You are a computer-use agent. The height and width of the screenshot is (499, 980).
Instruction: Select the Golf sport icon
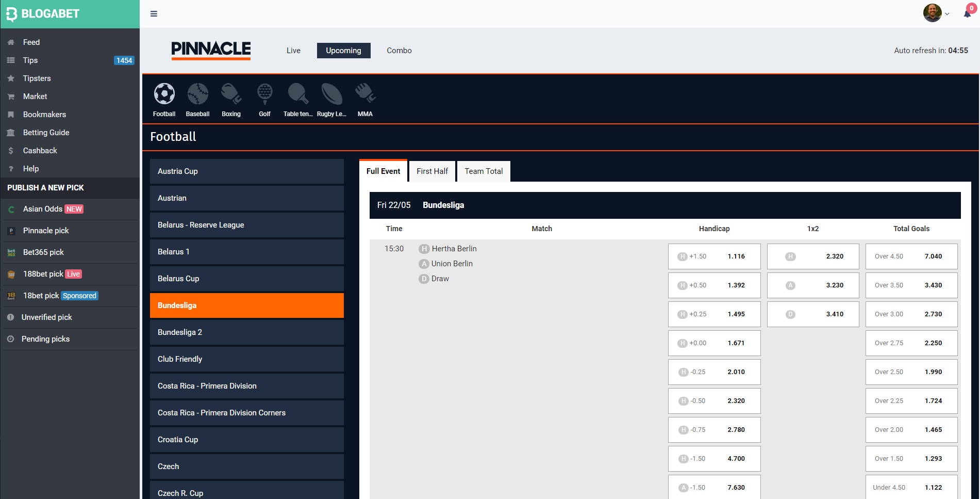[264, 94]
